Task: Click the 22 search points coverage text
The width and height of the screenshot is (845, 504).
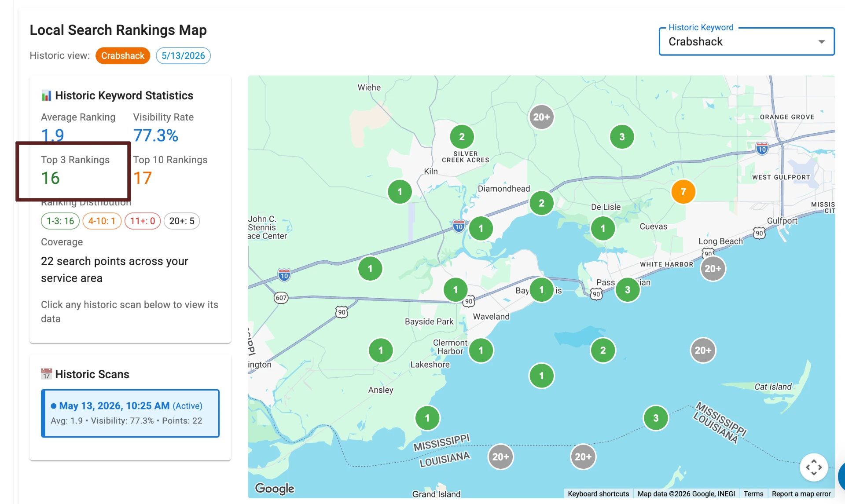Action: point(114,270)
